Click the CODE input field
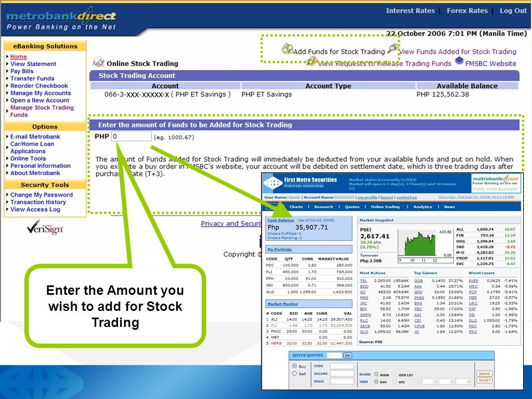532x399 pixels. click(342, 366)
